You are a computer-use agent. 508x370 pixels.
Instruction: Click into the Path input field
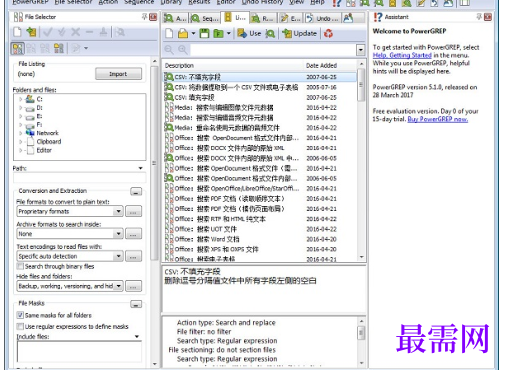click(79, 178)
